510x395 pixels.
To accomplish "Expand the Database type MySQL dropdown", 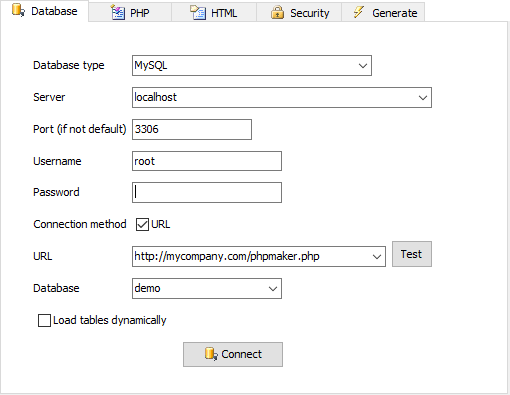I will click(x=363, y=66).
